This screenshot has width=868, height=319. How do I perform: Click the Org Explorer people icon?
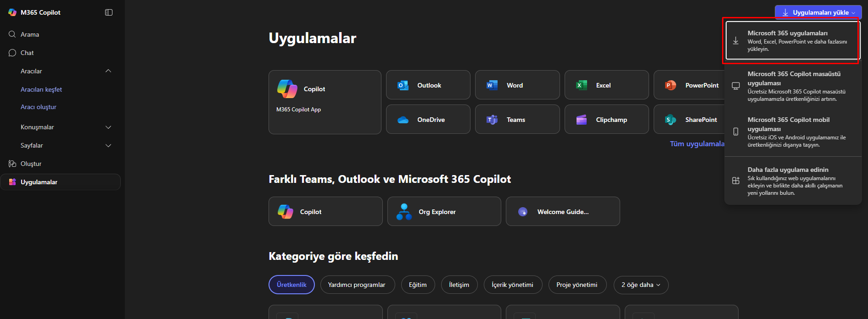coord(404,212)
